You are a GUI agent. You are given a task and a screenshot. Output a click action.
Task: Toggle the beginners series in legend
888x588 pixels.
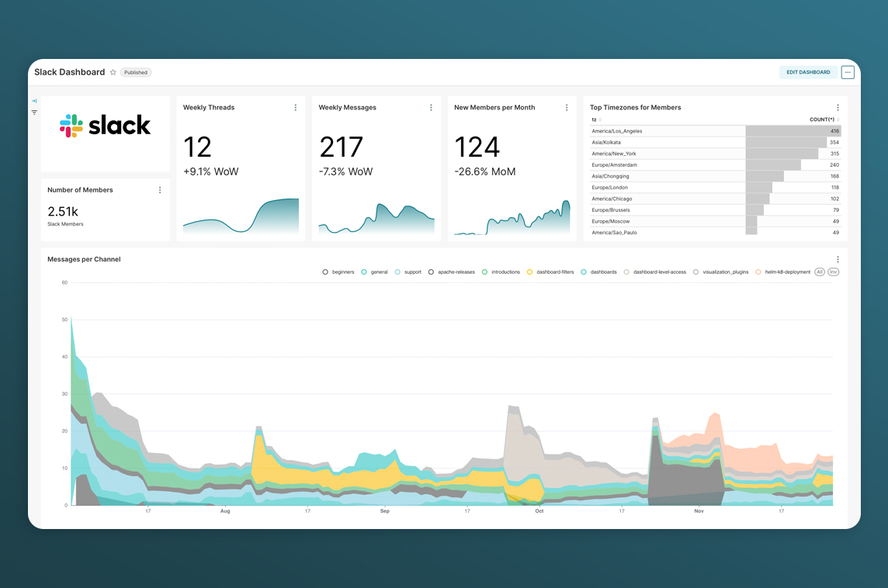[x=338, y=272]
